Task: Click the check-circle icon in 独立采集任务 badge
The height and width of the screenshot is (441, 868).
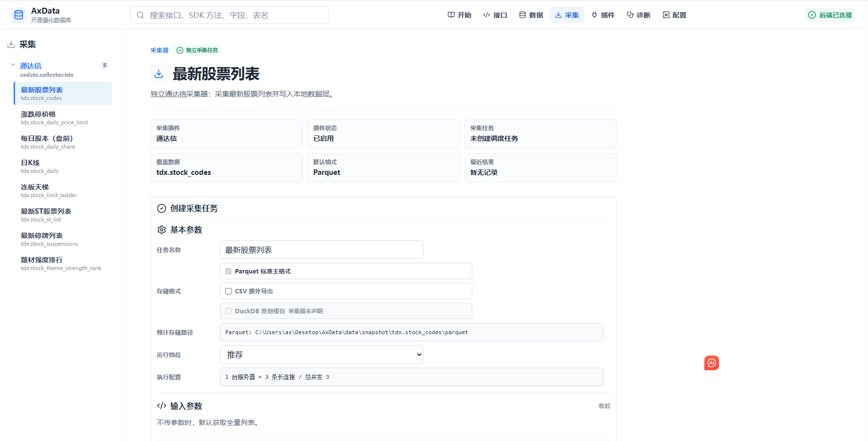Action: pyautogui.click(x=180, y=50)
